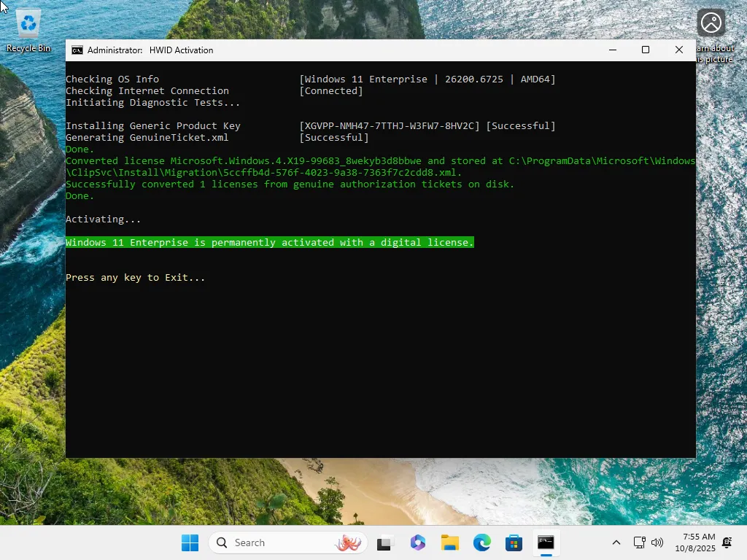The image size is (747, 560).
Task: Click the 'Press any key to Exit...' text
Action: pyautogui.click(x=135, y=278)
